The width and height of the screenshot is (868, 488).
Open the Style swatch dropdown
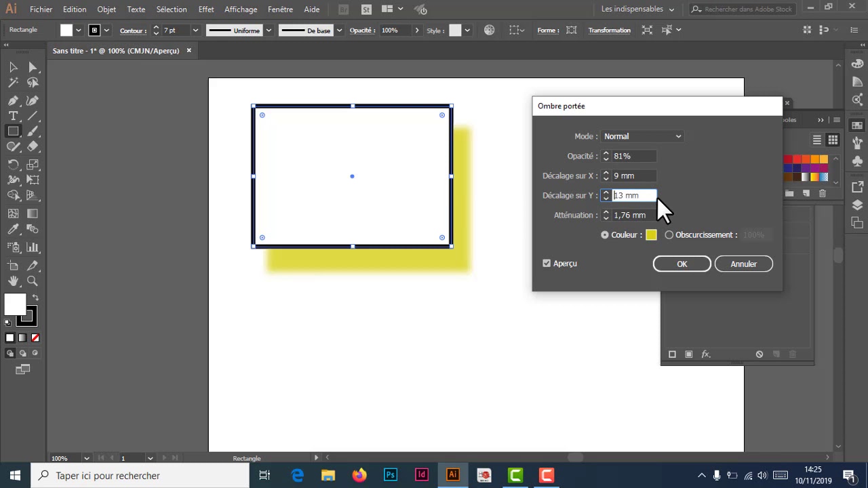pos(467,30)
